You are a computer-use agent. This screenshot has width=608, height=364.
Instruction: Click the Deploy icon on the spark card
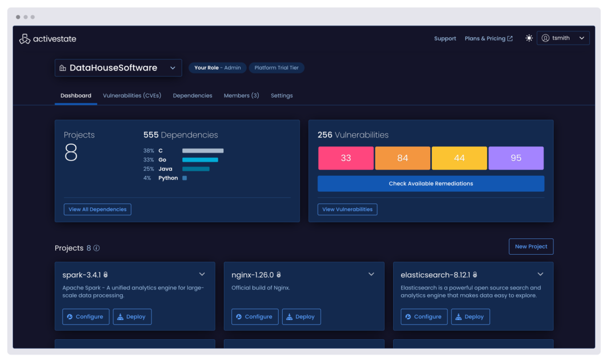coord(122,316)
